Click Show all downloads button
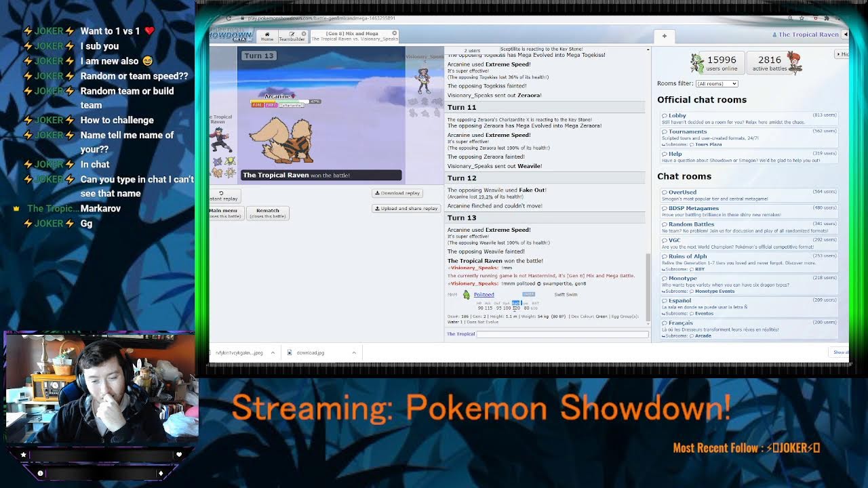Screen dimensions: 868x488 840,352
